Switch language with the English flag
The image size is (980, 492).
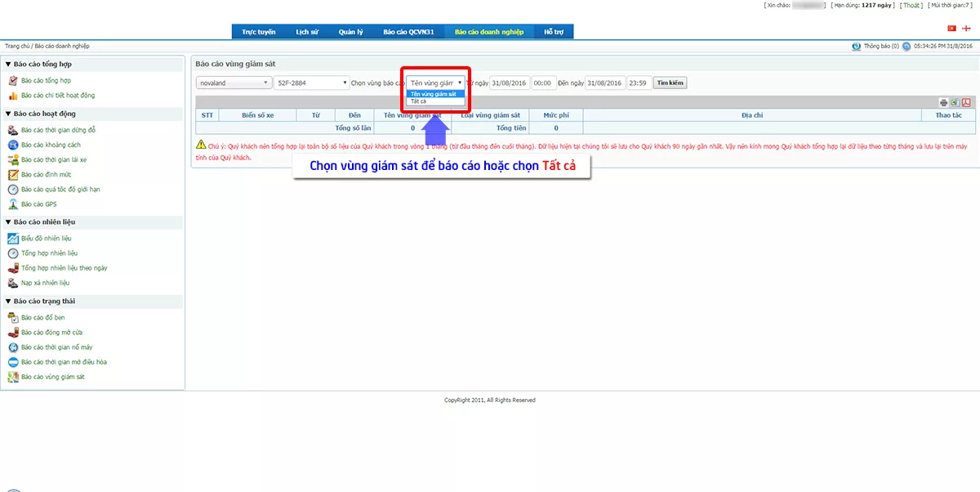(966, 28)
